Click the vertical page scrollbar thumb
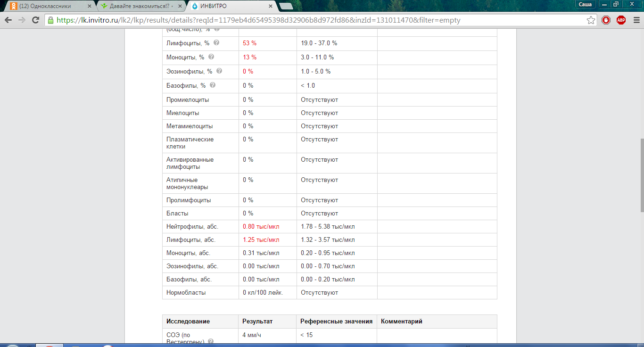The image size is (644, 347). [641, 174]
